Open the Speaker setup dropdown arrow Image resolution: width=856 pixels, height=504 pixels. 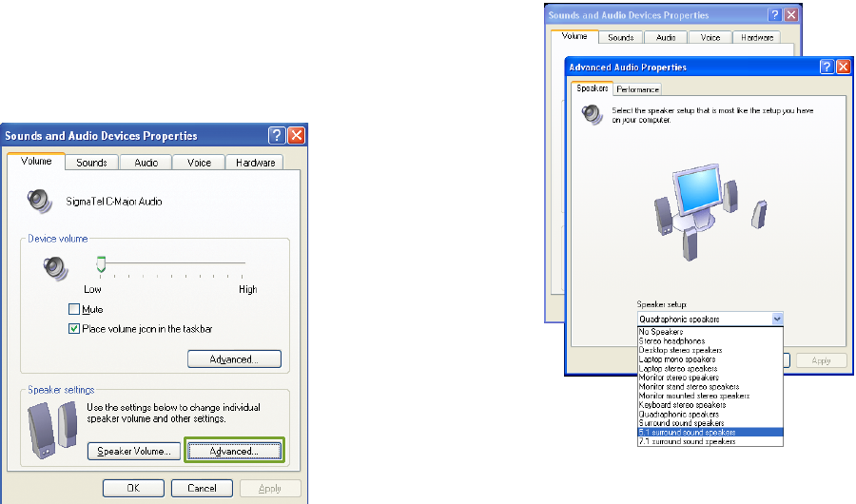[777, 319]
